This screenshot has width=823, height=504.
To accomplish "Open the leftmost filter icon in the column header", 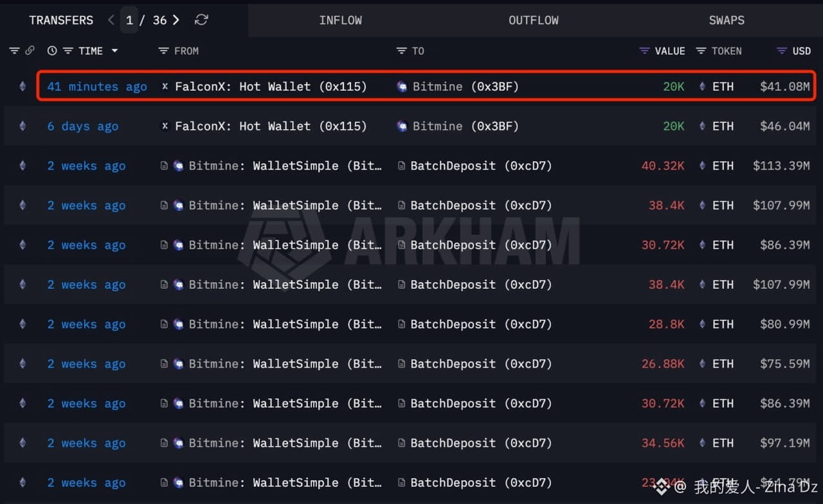I will point(14,51).
